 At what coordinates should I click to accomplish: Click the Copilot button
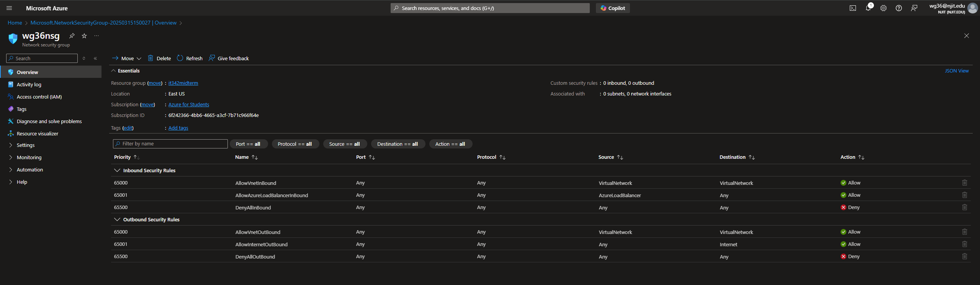[612, 8]
